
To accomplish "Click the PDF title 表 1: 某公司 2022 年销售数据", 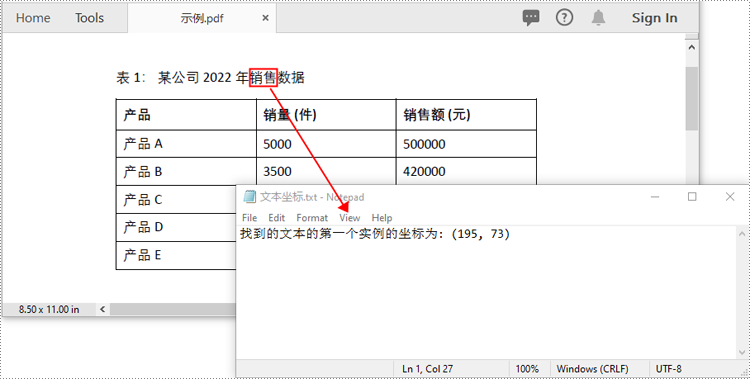I will pyautogui.click(x=210, y=78).
